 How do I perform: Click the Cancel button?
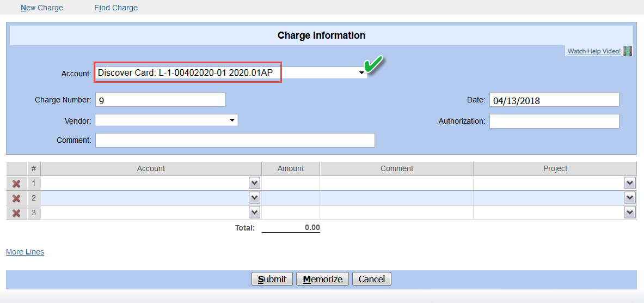pos(372,279)
